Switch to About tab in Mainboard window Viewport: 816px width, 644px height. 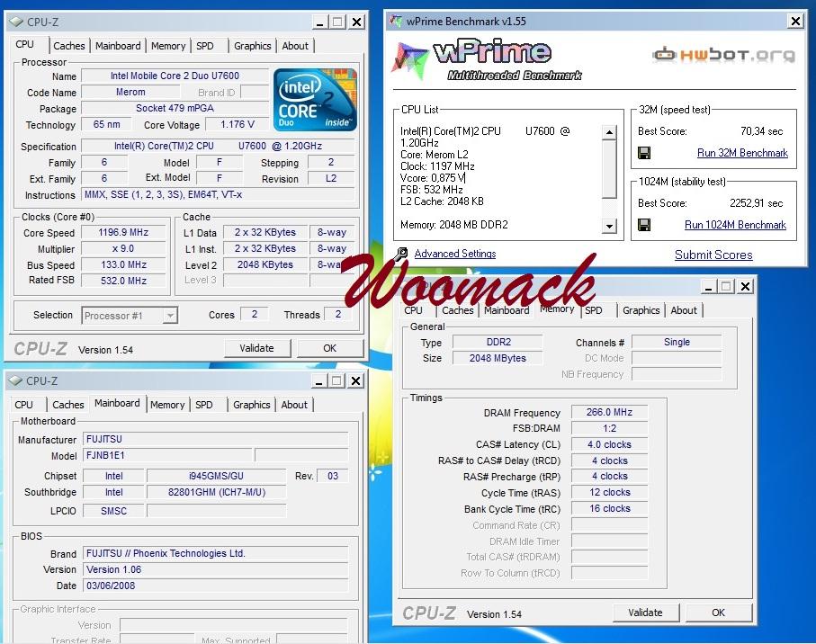click(x=294, y=405)
